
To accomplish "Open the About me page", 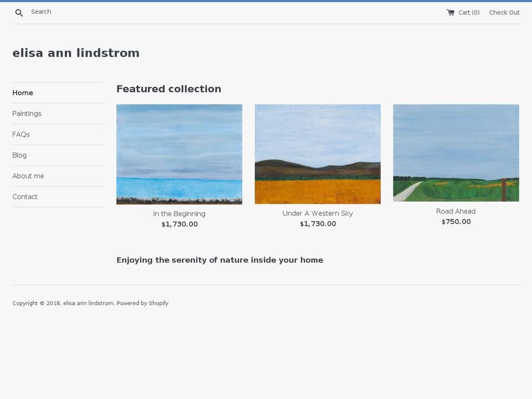I will 28,176.
